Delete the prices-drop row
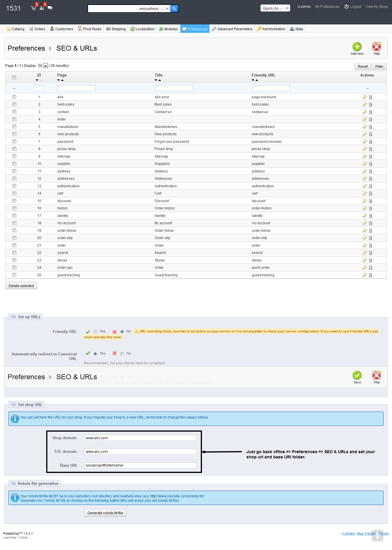392x550 pixels. [370, 149]
